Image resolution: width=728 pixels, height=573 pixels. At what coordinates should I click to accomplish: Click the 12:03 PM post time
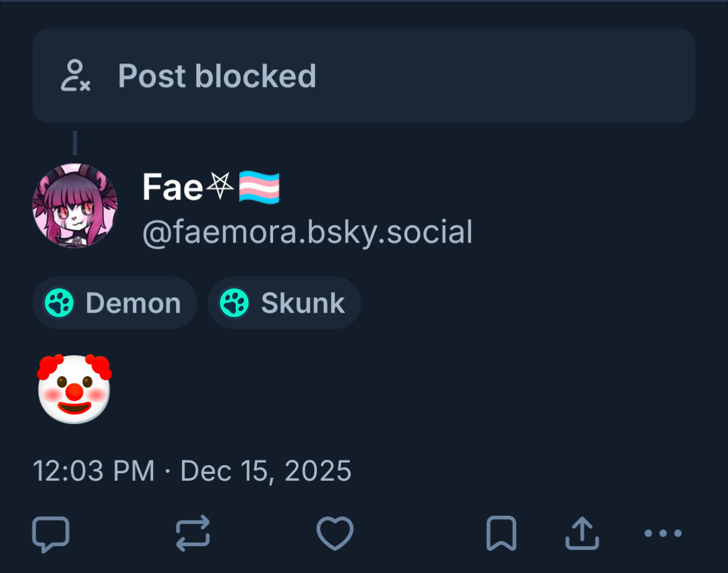coord(94,471)
